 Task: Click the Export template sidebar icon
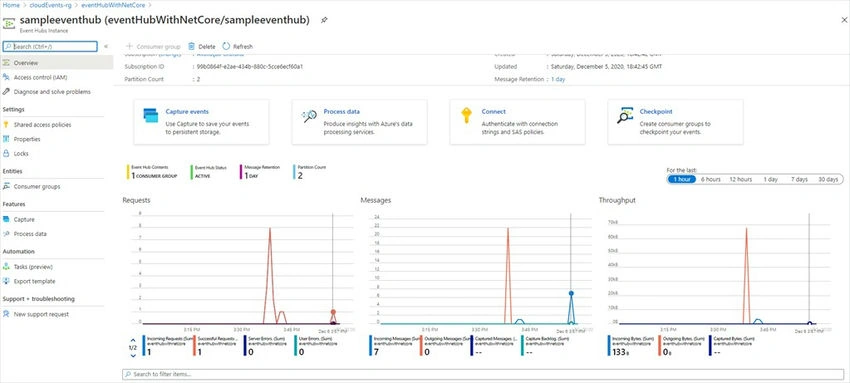click(x=6, y=281)
